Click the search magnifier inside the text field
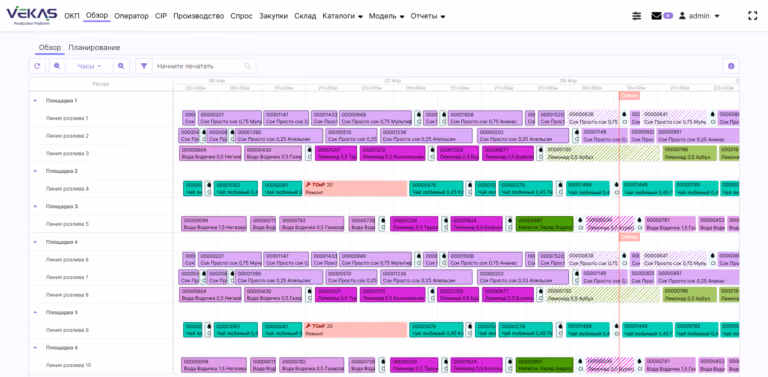768x377 pixels. (x=248, y=66)
